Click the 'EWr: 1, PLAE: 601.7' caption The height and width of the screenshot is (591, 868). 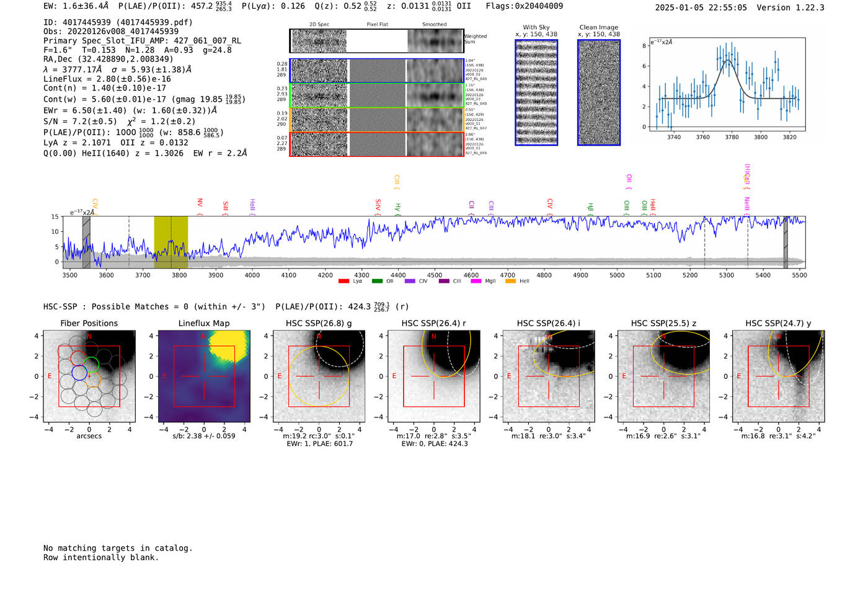(319, 443)
